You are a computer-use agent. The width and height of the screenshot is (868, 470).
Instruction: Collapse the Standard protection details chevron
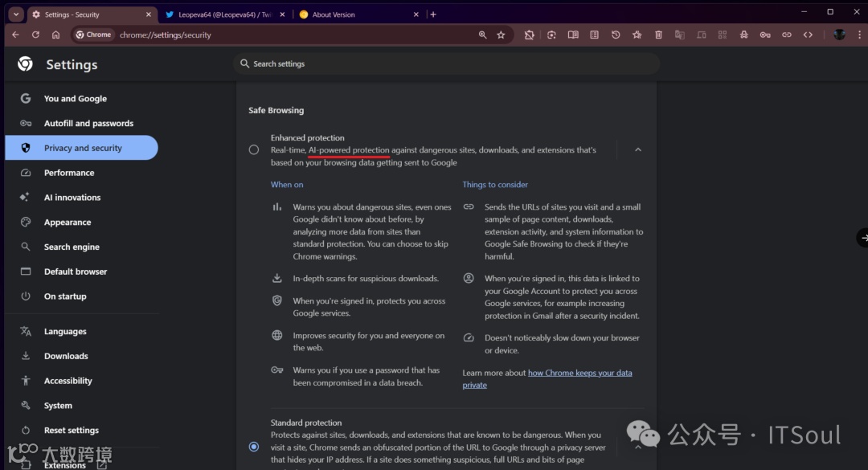[x=637, y=447]
